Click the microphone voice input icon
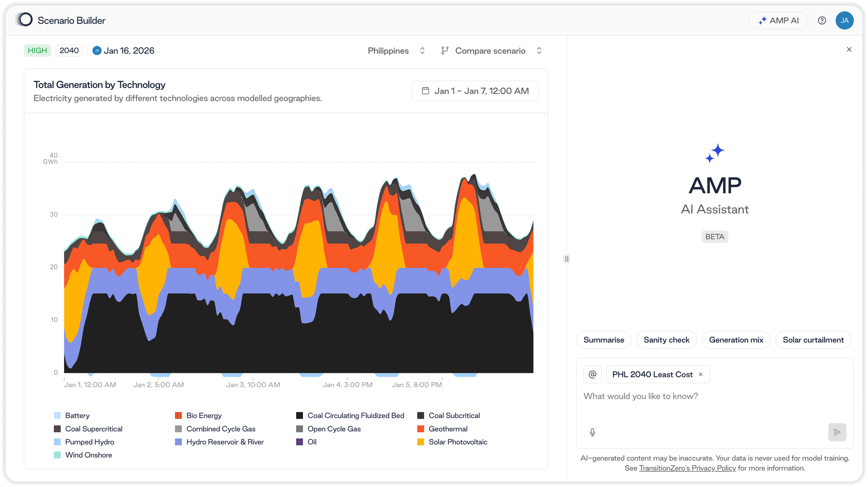The width and height of the screenshot is (868, 487). pyautogui.click(x=592, y=432)
